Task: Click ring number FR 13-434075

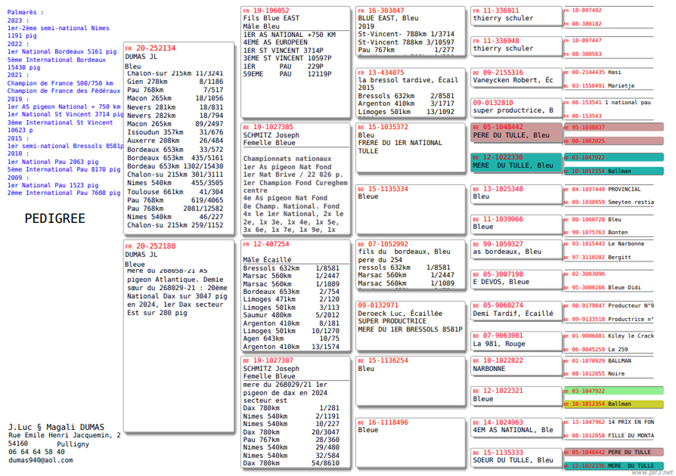Action: [381, 72]
